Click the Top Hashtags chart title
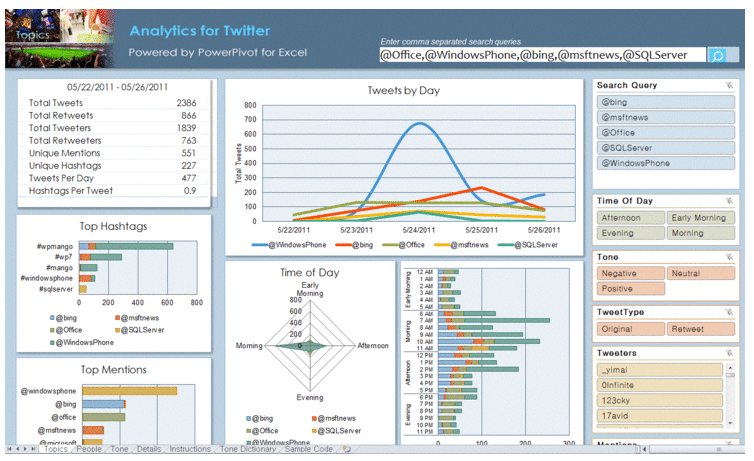754x461 pixels. (x=113, y=226)
